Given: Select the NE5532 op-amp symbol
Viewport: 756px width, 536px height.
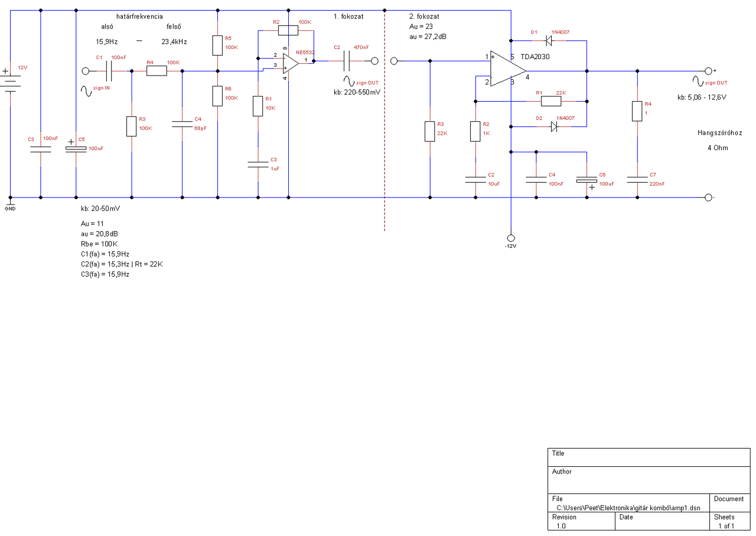Looking at the screenshot, I should pos(289,63).
